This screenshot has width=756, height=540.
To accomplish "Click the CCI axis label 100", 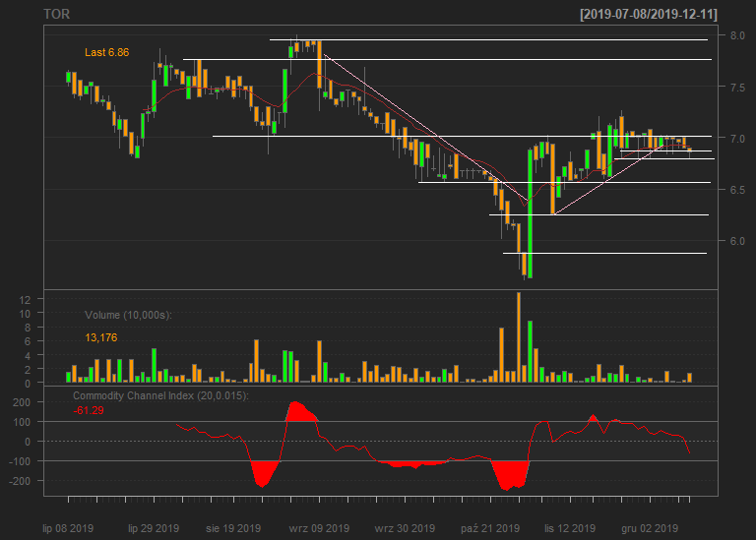I will click(x=22, y=422).
